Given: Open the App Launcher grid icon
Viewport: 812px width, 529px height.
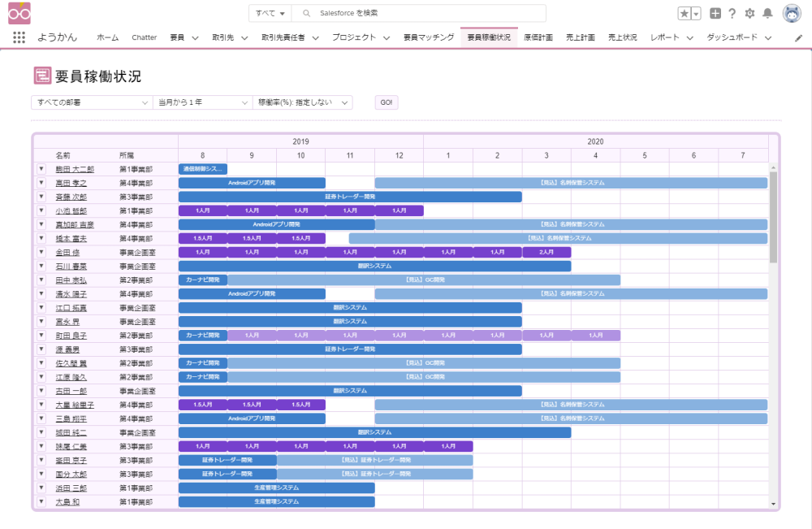Looking at the screenshot, I should 19,37.
